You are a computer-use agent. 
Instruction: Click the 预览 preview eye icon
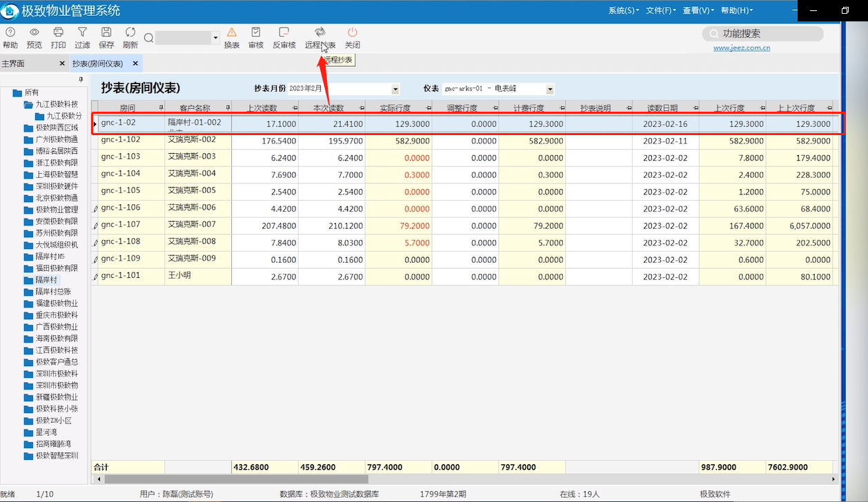pyautogui.click(x=34, y=32)
